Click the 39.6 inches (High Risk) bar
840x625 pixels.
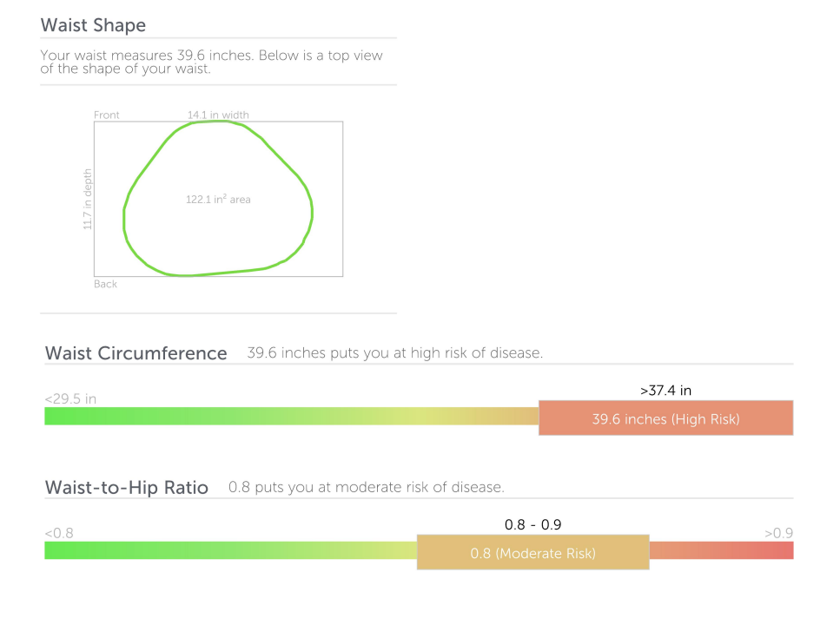coord(666,418)
